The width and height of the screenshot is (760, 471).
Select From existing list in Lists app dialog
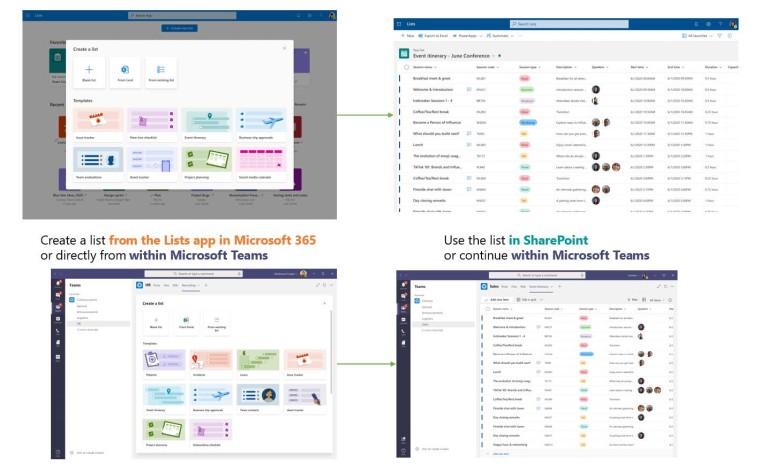pos(161,73)
